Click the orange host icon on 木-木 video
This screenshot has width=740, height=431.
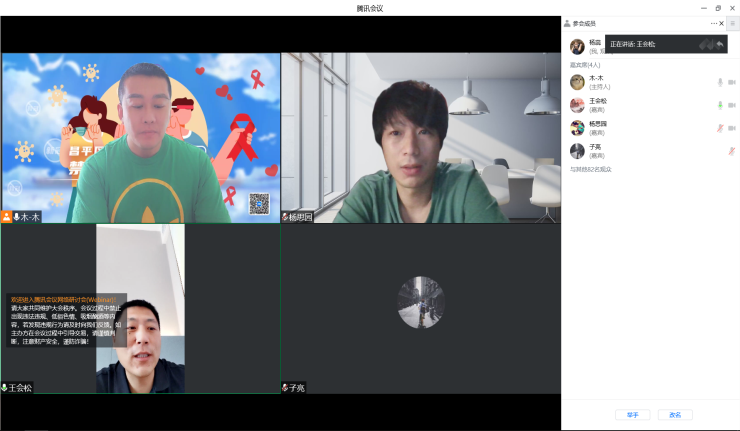click(x=7, y=217)
